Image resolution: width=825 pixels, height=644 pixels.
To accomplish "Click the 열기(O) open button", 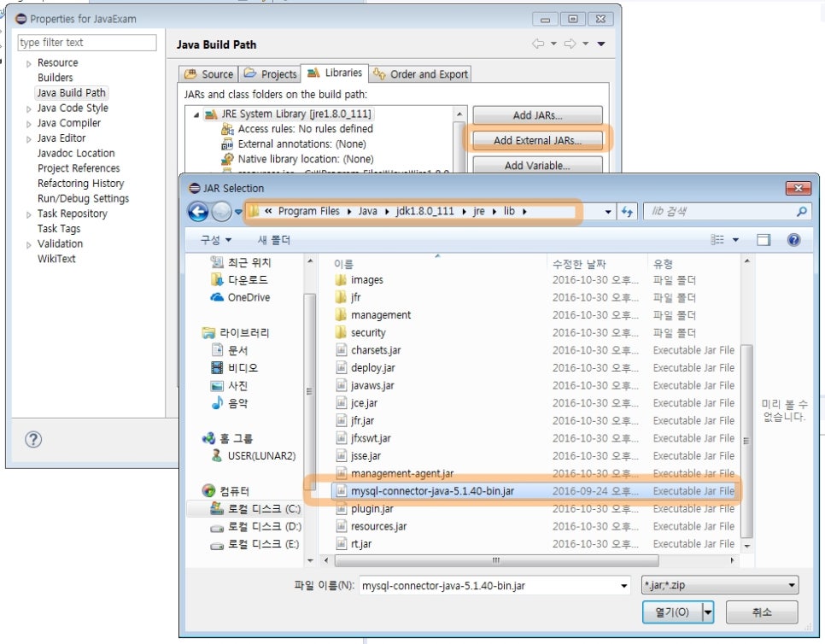I will (x=672, y=612).
